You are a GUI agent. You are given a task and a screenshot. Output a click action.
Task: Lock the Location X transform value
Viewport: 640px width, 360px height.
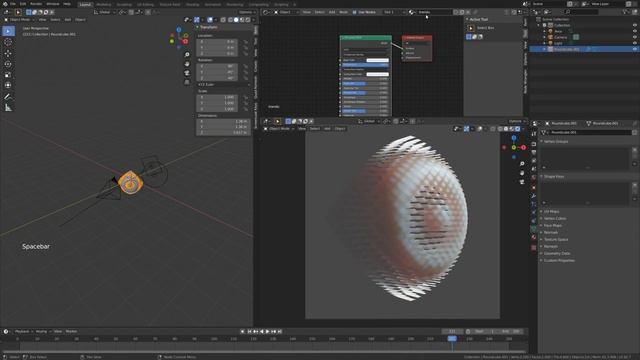pos(246,42)
